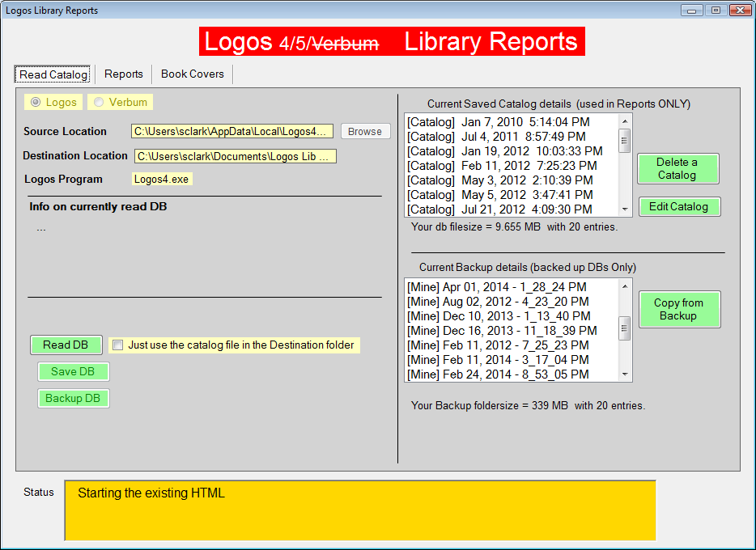This screenshot has height=550, width=756.
Task: Click saved catalog list scrollbar thumb
Action: click(x=625, y=141)
